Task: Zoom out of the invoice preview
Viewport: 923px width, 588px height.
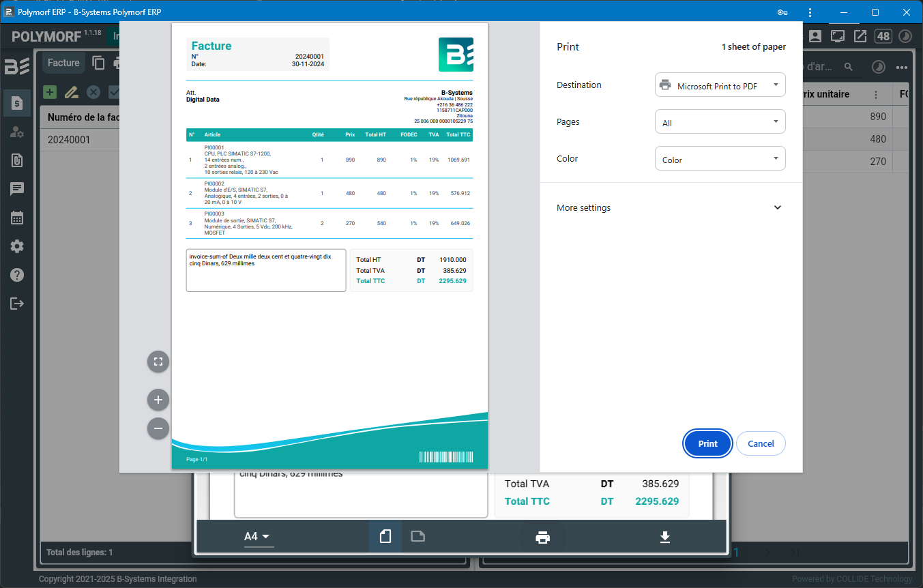Action: click(x=158, y=428)
